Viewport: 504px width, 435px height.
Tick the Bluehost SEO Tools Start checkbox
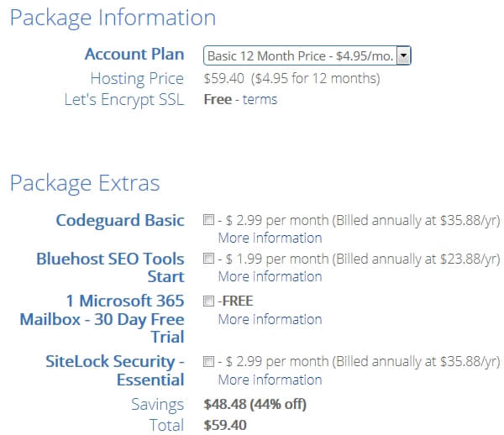(x=208, y=259)
